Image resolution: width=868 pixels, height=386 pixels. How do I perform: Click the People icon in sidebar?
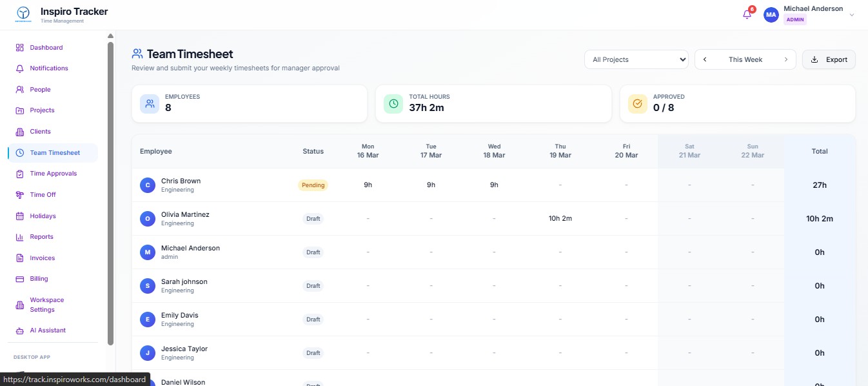[19, 90]
